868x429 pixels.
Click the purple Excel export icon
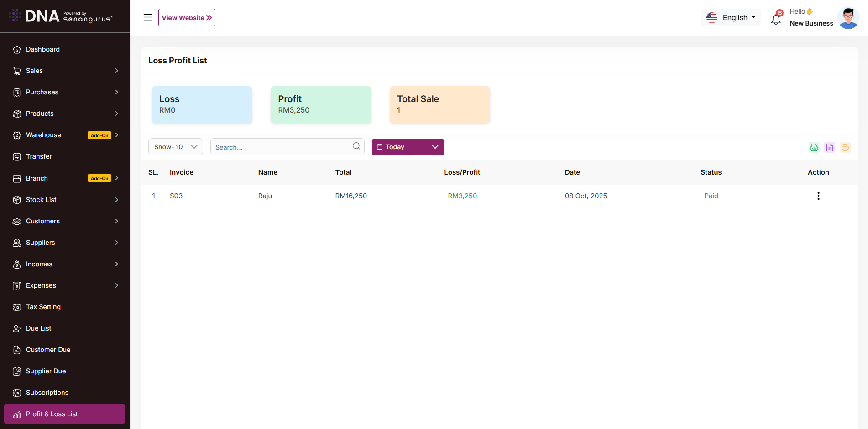(x=829, y=147)
